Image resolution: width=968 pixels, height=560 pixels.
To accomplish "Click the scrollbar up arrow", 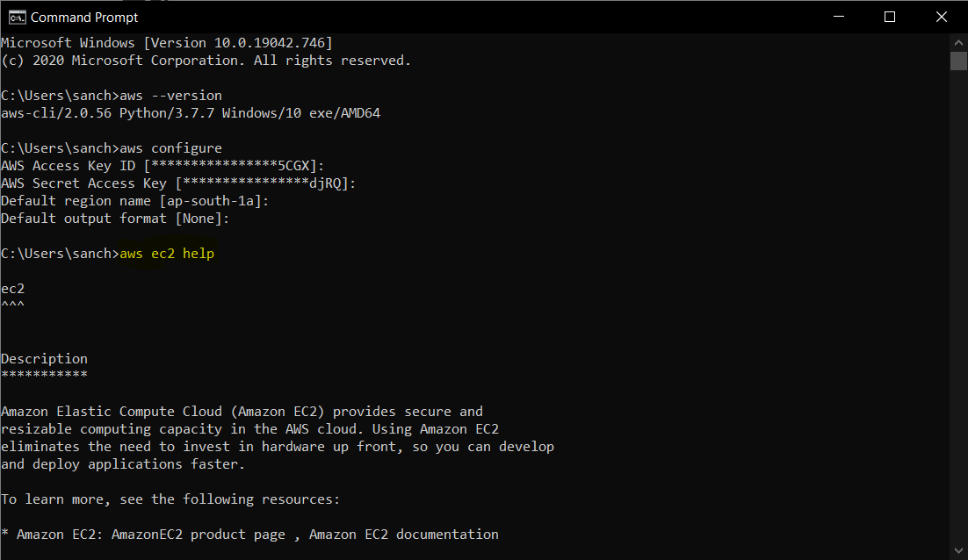I will [x=958, y=41].
